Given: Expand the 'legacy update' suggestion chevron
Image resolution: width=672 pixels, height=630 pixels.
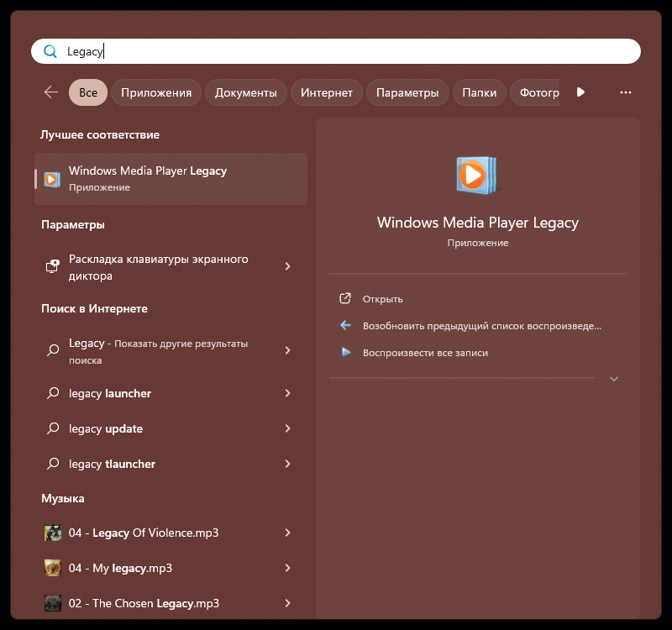Looking at the screenshot, I should point(287,428).
